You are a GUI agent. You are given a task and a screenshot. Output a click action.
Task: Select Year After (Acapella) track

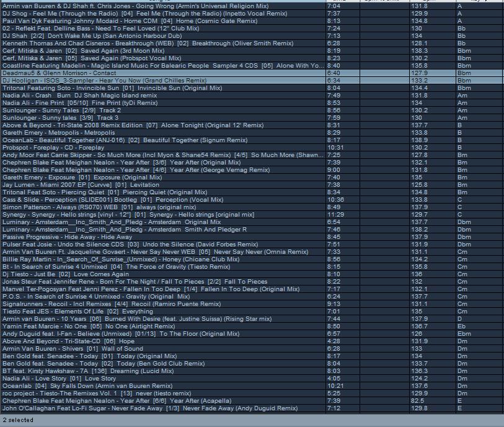coord(252,400)
